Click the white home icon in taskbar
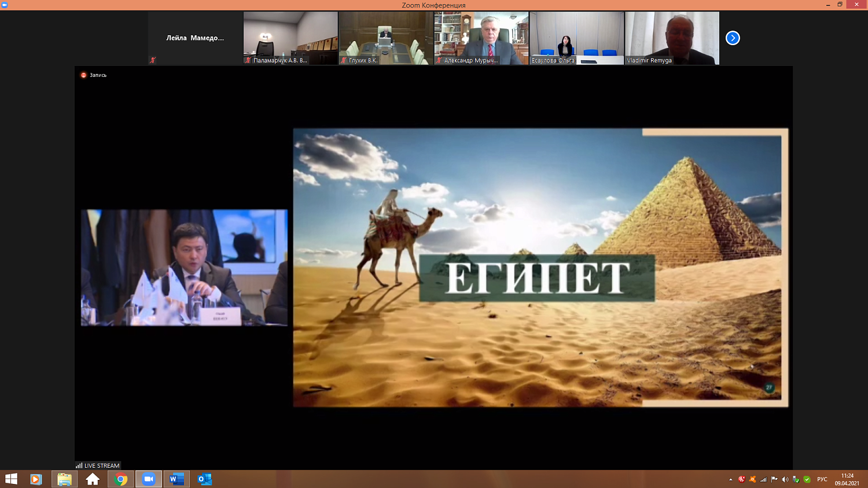The width and height of the screenshot is (868, 488). pyautogui.click(x=93, y=479)
